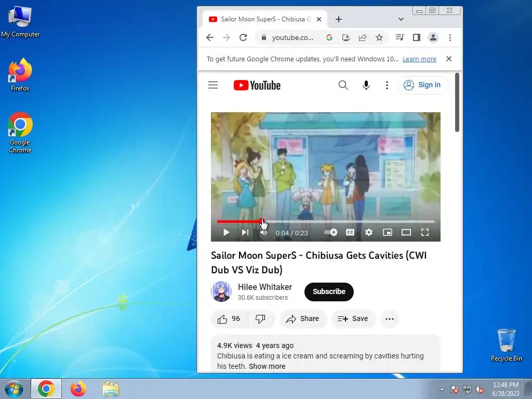The width and height of the screenshot is (532, 399).
Task: Toggle closed captions
Action: click(350, 232)
